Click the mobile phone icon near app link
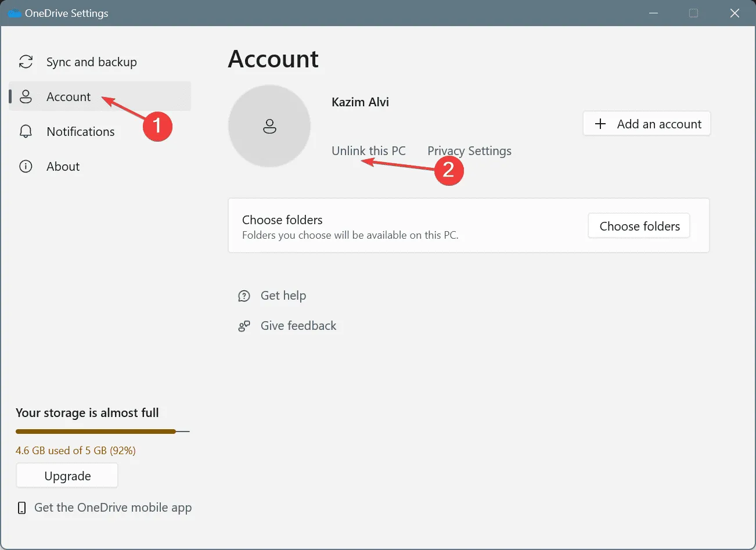This screenshot has height=550, width=756. (22, 508)
